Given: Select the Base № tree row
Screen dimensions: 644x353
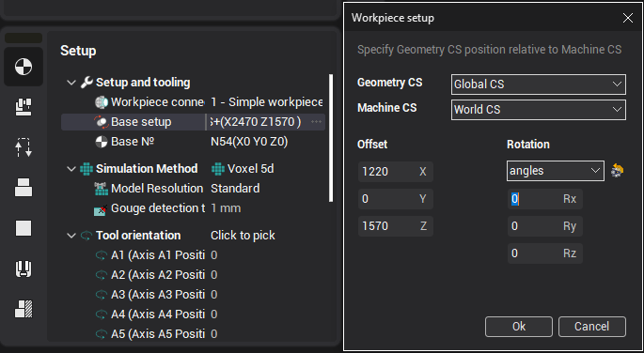Looking at the screenshot, I should tap(193, 142).
